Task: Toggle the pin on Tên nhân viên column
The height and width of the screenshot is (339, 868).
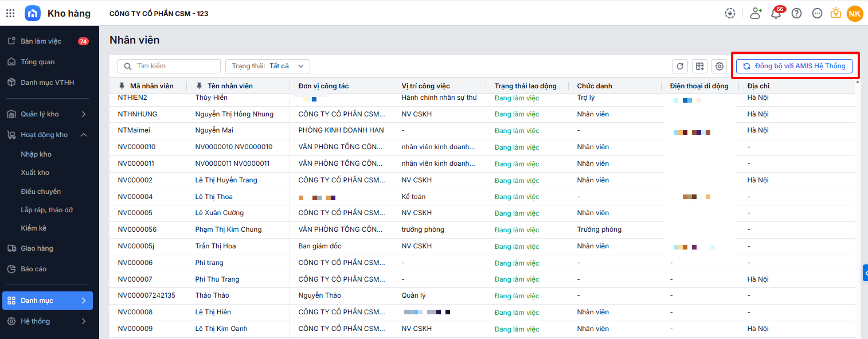Action: click(199, 86)
